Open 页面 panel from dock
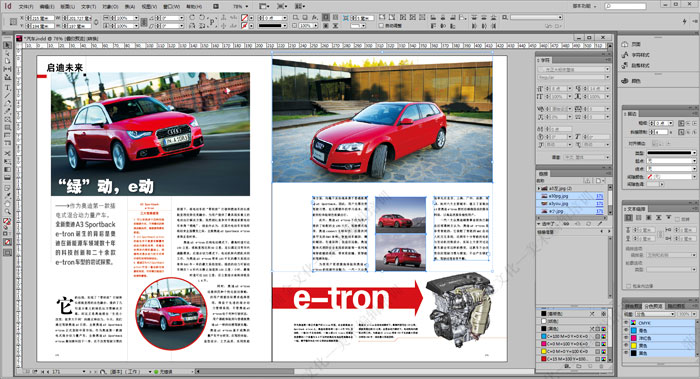Viewport: 700px width, 379px height. point(636,44)
